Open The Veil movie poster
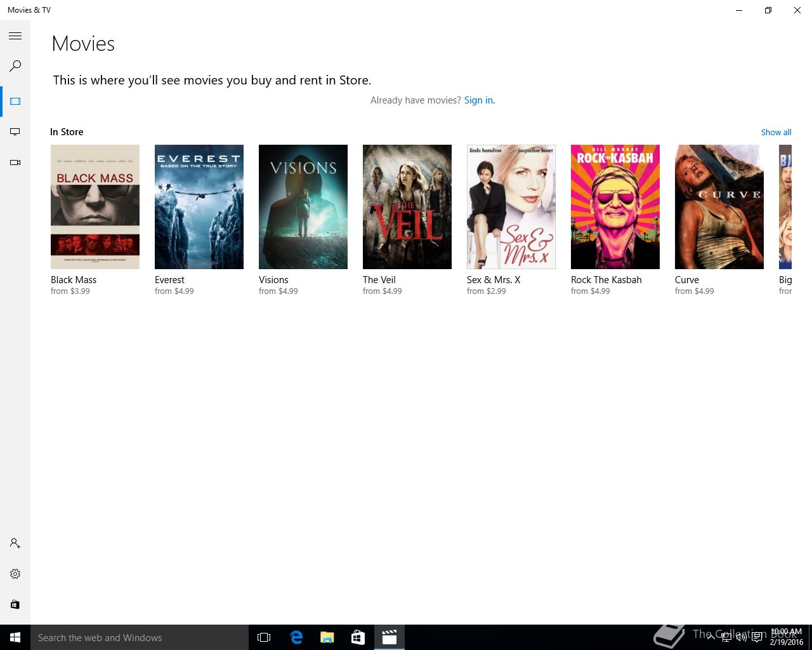812x650 pixels. click(x=407, y=207)
